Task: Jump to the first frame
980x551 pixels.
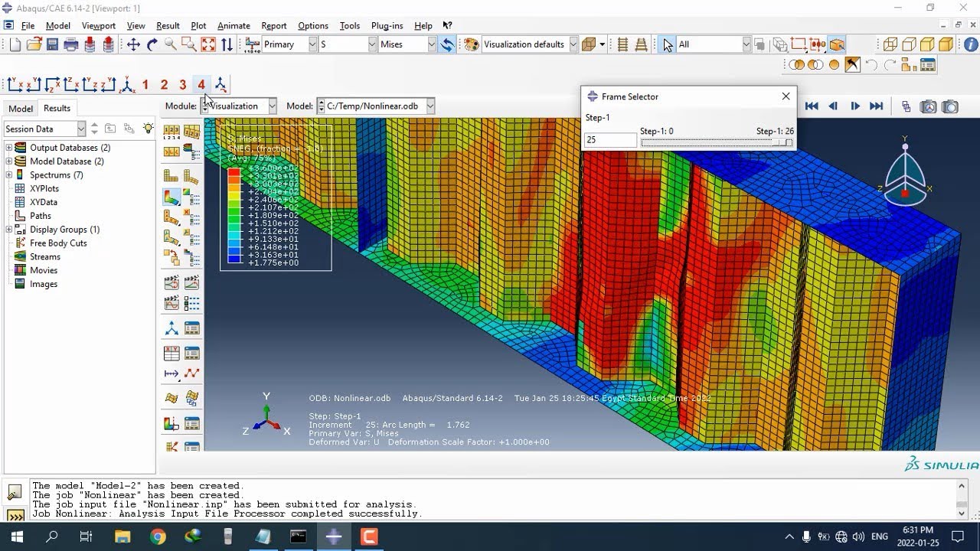Action: click(812, 106)
